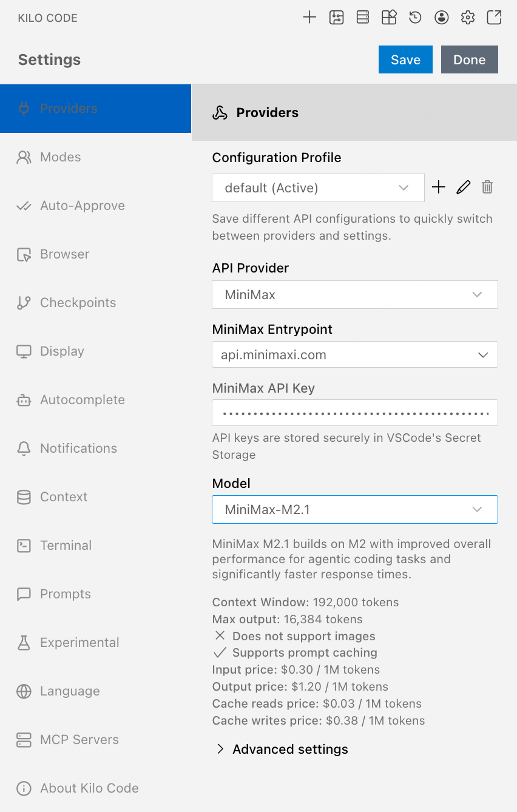This screenshot has width=517, height=812.
Task: Open the Model selection dropdown
Action: tap(355, 510)
